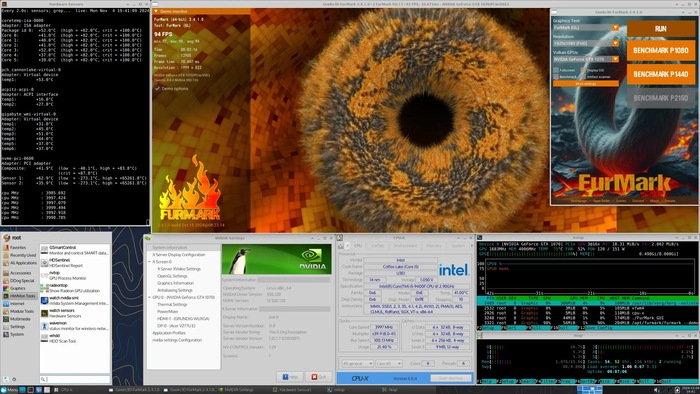Screen dimensions: 700x394
Task: Select HWMon Tools category
Action: 19,296
